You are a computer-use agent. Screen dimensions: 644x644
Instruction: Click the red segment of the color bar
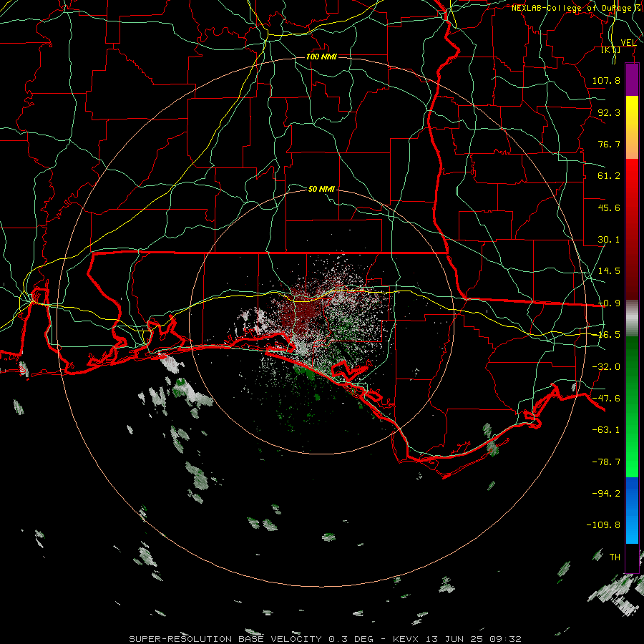(632, 229)
